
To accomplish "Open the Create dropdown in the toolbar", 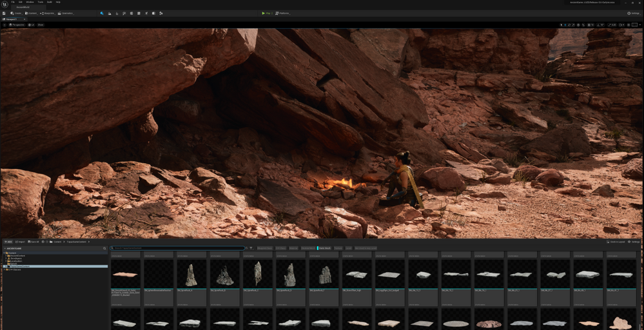I will (x=16, y=13).
